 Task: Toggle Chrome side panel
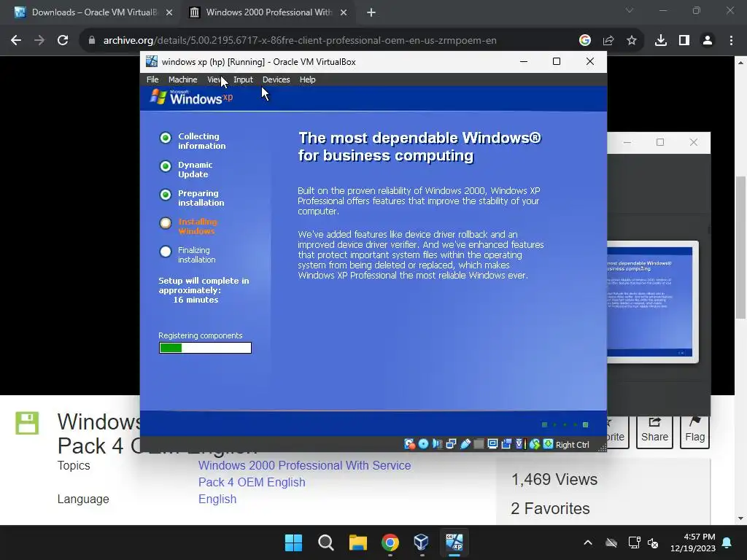point(684,41)
